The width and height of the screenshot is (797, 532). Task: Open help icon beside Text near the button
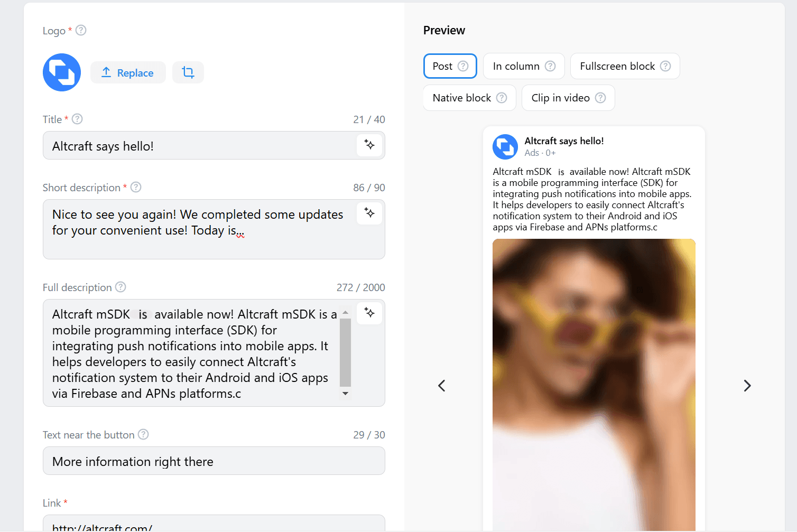(x=143, y=434)
